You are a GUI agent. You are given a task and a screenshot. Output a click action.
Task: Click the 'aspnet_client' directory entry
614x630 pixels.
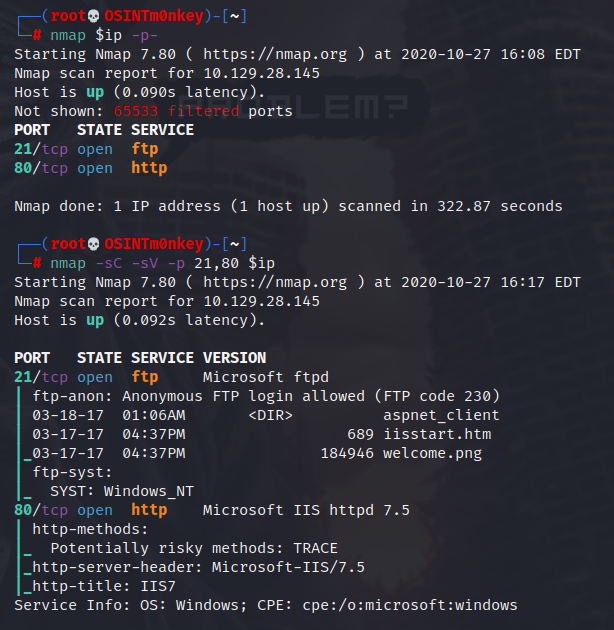click(441, 415)
